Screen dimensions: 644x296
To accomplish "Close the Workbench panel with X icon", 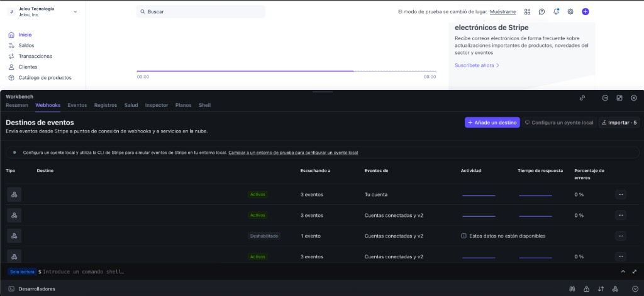I will [634, 97].
